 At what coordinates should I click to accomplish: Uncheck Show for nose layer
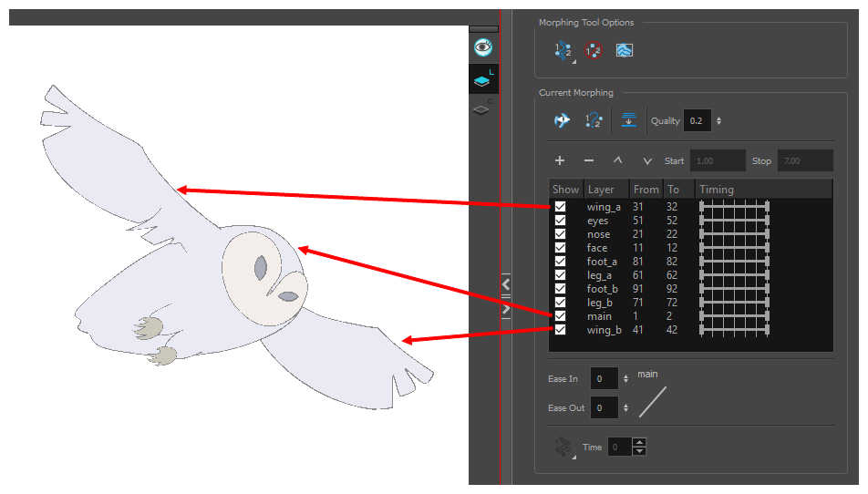(560, 234)
